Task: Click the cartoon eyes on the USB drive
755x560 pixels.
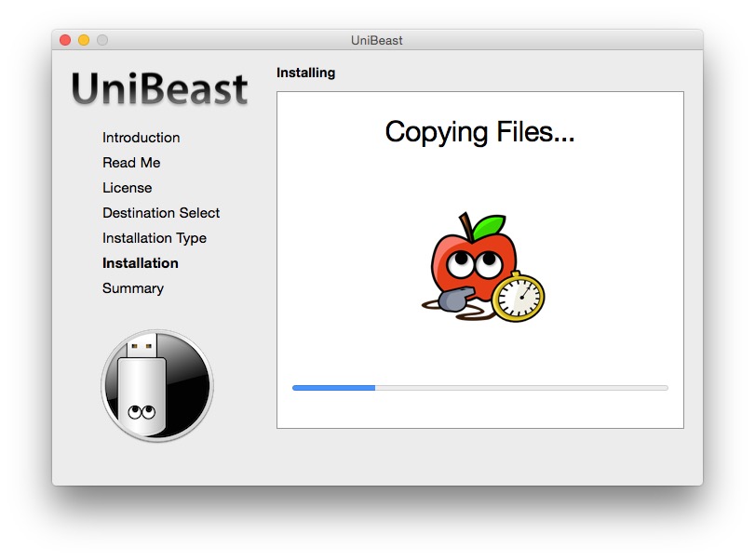Action: (x=142, y=410)
